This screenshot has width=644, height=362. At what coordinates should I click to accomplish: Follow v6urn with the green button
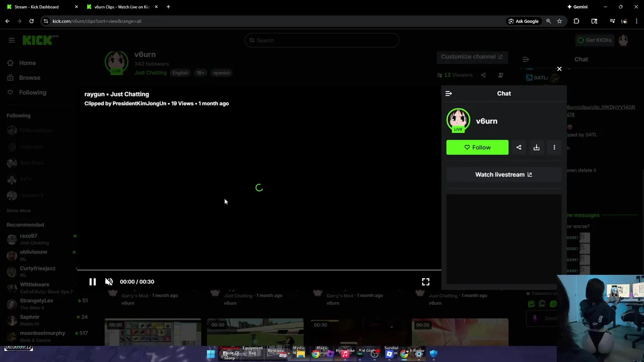[477, 147]
